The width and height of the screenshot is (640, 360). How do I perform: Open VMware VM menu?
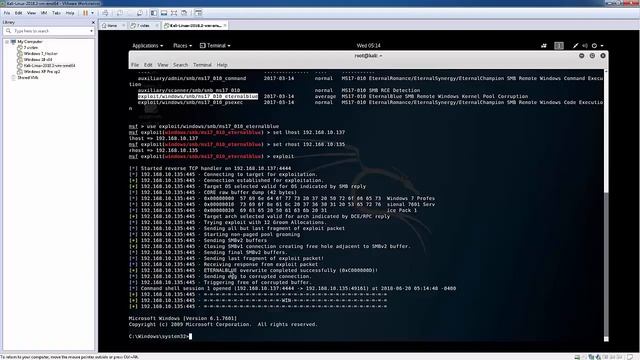44,13
